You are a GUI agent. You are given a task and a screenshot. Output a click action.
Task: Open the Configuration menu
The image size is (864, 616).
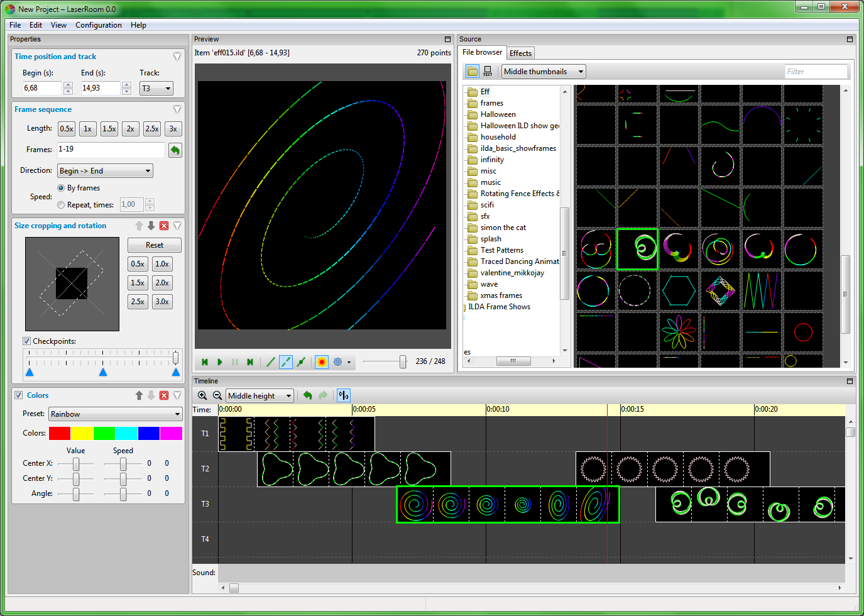click(x=99, y=25)
